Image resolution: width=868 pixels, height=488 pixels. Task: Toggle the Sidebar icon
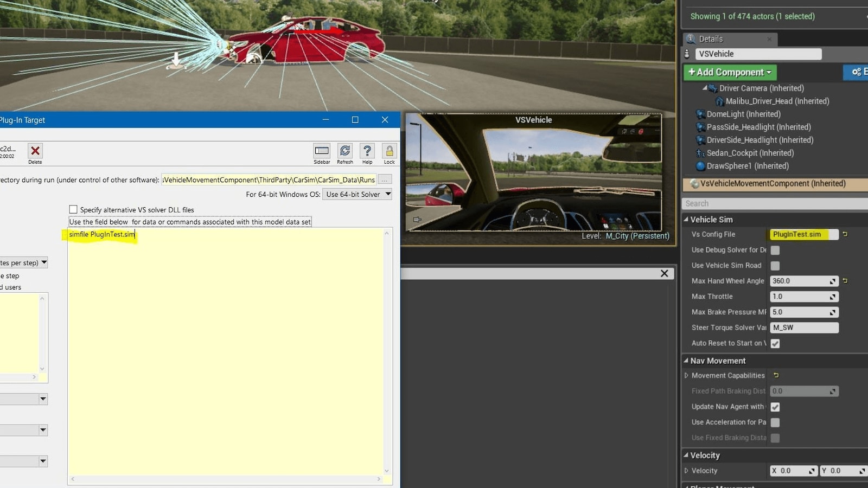pyautogui.click(x=322, y=151)
